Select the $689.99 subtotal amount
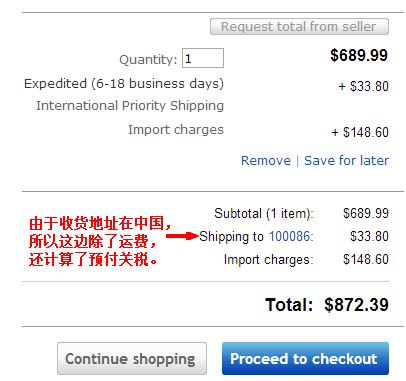This screenshot has width=406, height=381. 366,213
